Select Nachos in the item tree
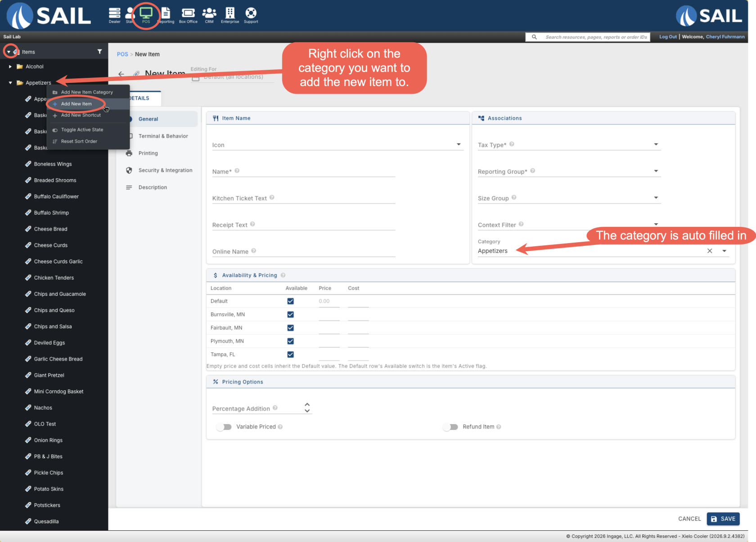 coord(43,408)
